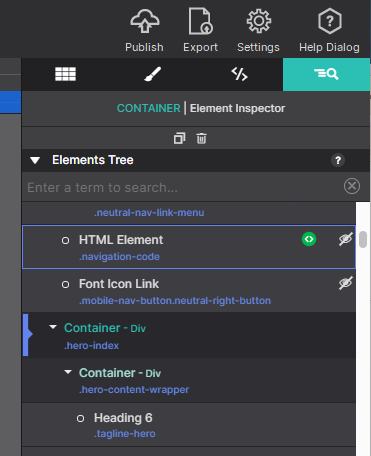Select the .neutral-nav-link-menu class row

click(x=189, y=213)
